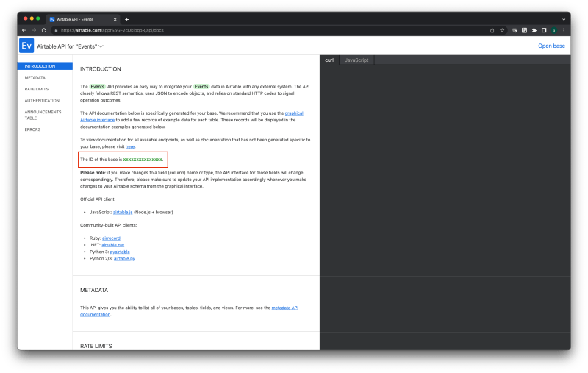Open the image extension icon in toolbar
The image size is (588, 373).
pos(524,30)
